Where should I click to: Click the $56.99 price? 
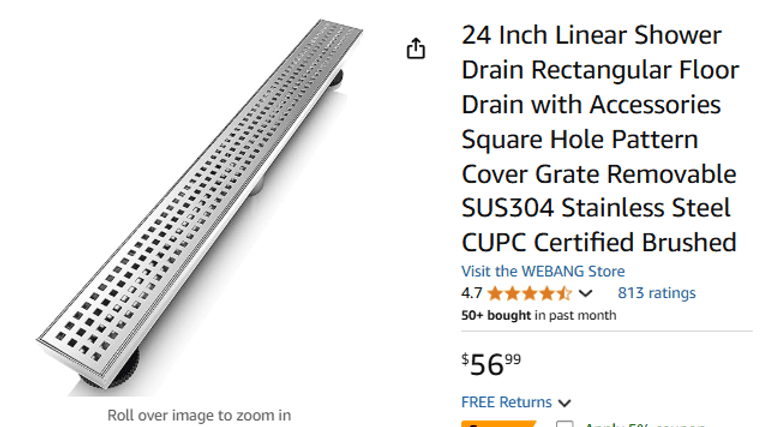(491, 364)
